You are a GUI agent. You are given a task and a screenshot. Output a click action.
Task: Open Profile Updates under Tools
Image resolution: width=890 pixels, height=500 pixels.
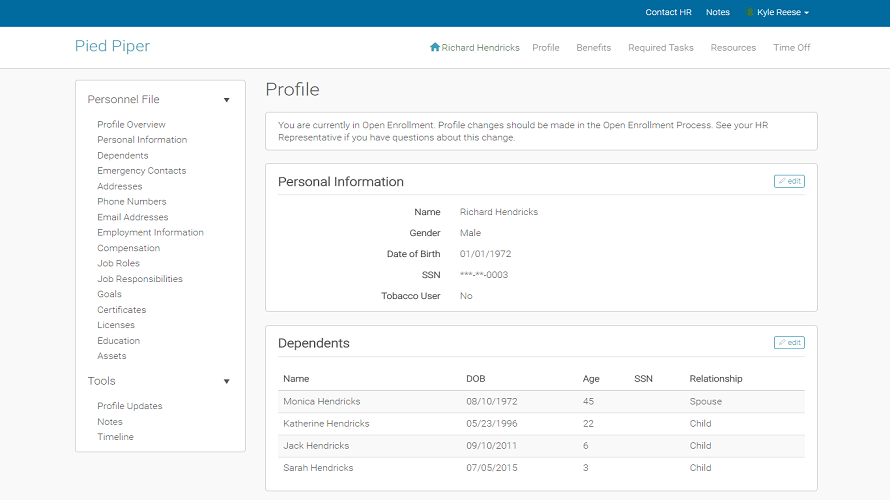[129, 406]
